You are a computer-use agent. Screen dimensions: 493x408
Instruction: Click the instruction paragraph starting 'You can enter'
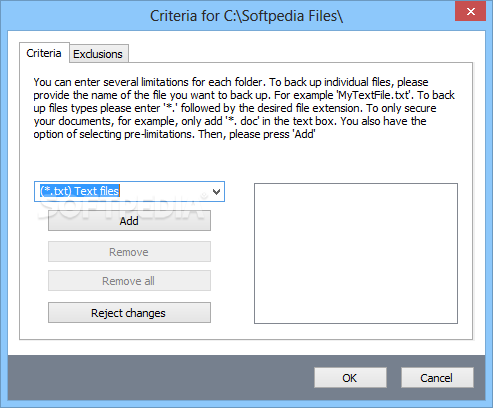244,108
